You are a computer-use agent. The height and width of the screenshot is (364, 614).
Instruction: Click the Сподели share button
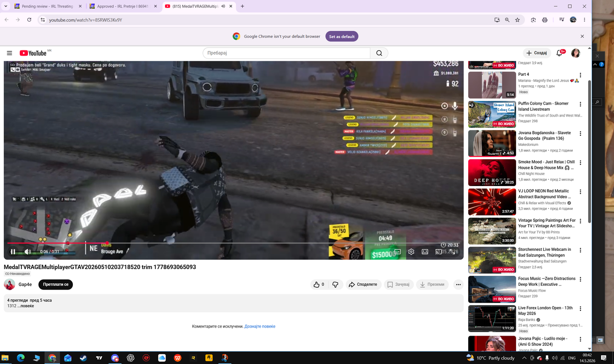click(x=363, y=284)
